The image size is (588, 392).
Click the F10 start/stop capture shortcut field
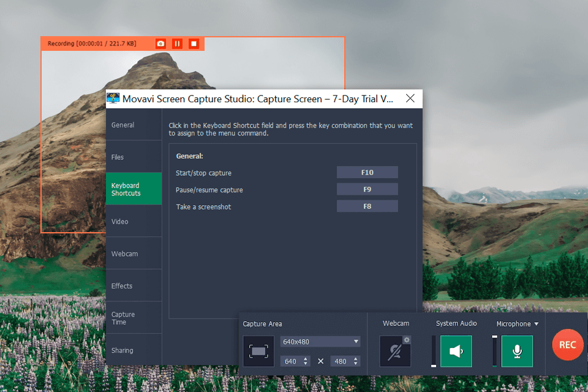(x=367, y=172)
